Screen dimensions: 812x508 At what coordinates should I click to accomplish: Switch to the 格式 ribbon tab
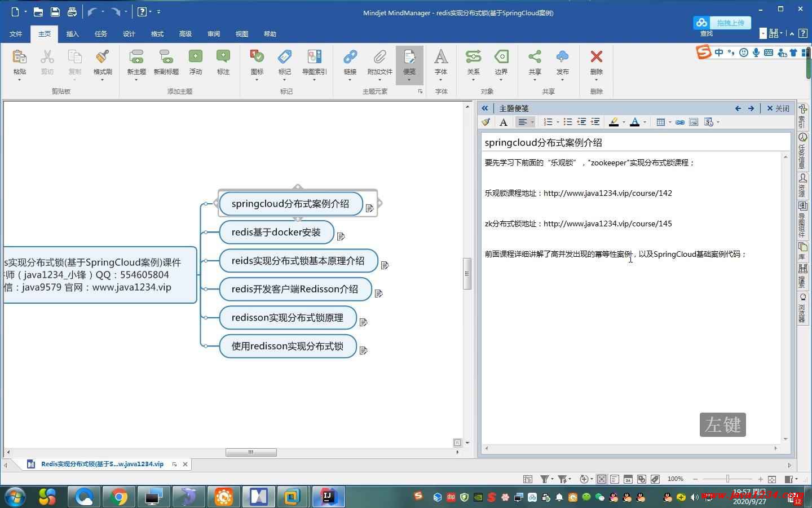pos(157,34)
